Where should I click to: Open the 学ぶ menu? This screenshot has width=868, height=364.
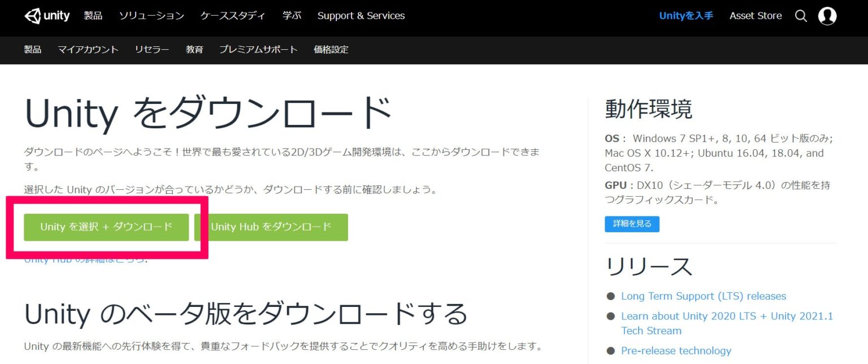(292, 16)
